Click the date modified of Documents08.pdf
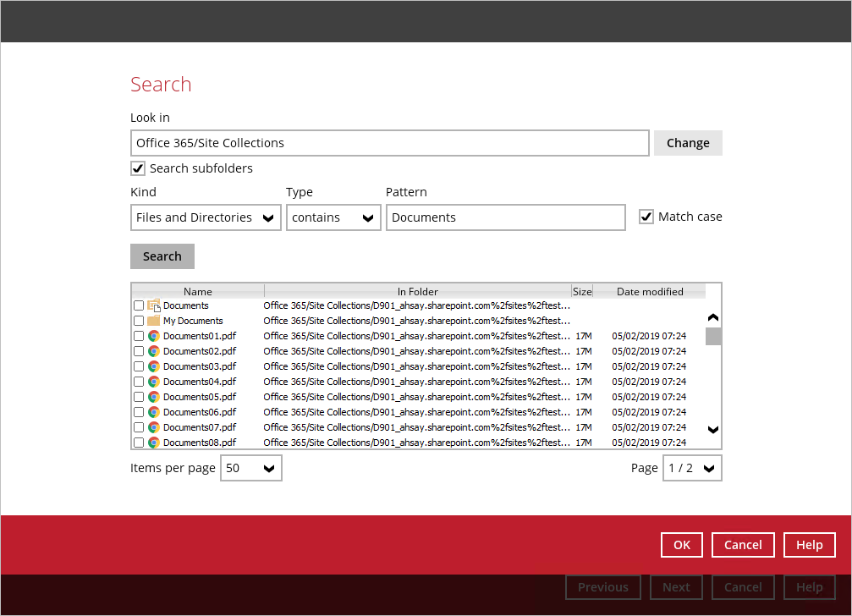This screenshot has width=852, height=616. (649, 443)
